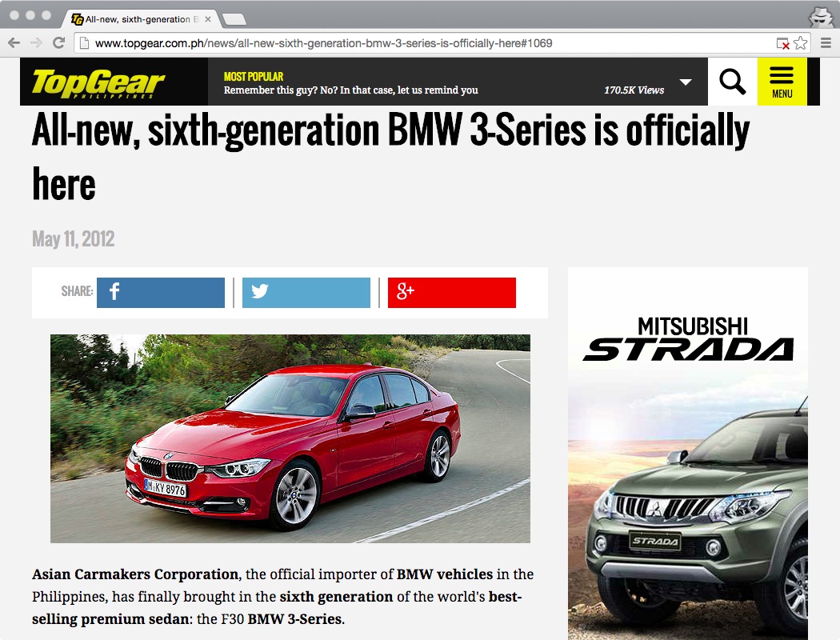Viewport: 840px width, 640px height.
Task: Click the browser back arrow
Action: [14, 43]
